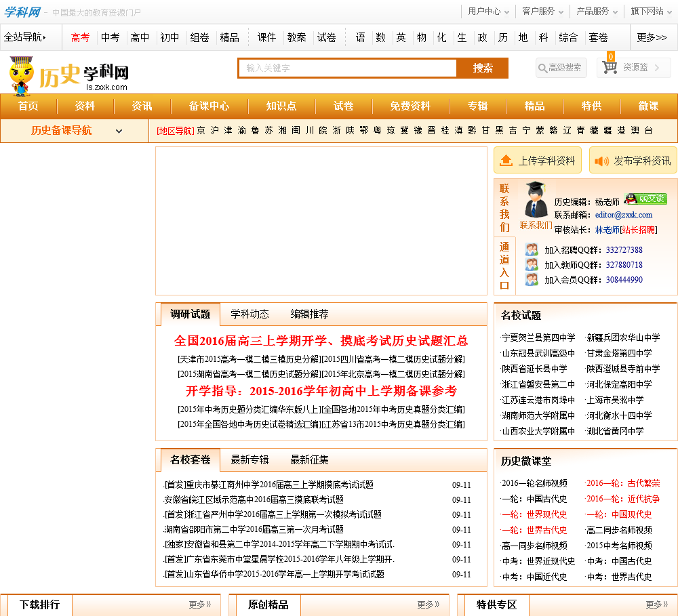Click the 高级搜索 magnifier button
The image size is (678, 616).
pyautogui.click(x=561, y=68)
